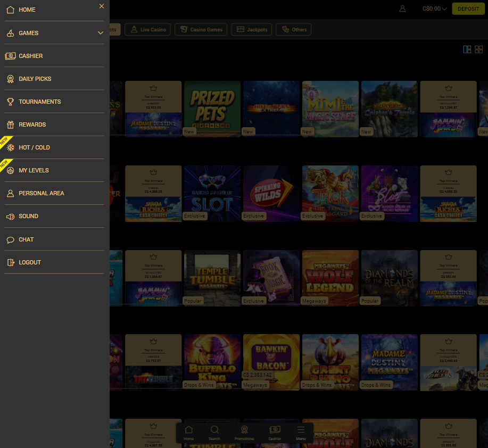Click the Games cherries icon

click(10, 33)
